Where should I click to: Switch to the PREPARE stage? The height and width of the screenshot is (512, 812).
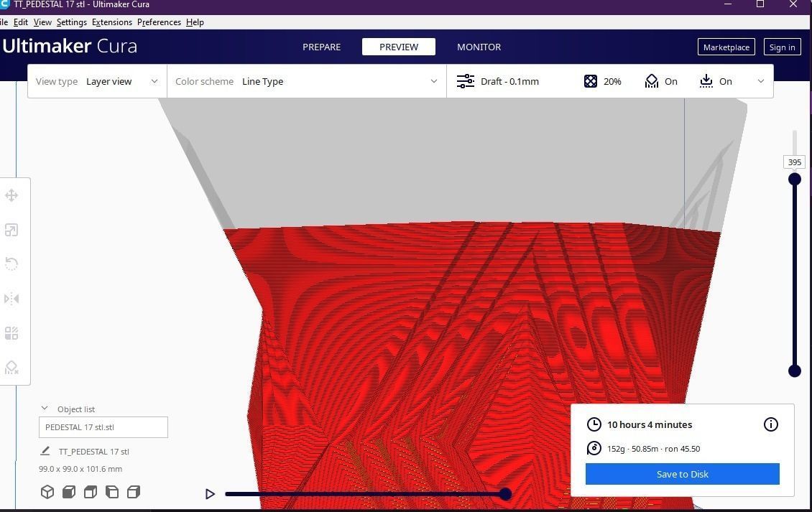322,47
